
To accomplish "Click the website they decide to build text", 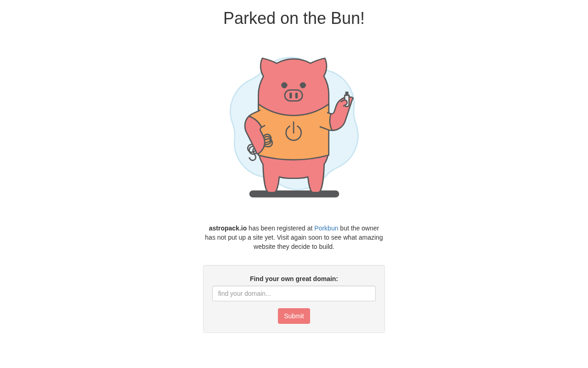I will point(294,247).
